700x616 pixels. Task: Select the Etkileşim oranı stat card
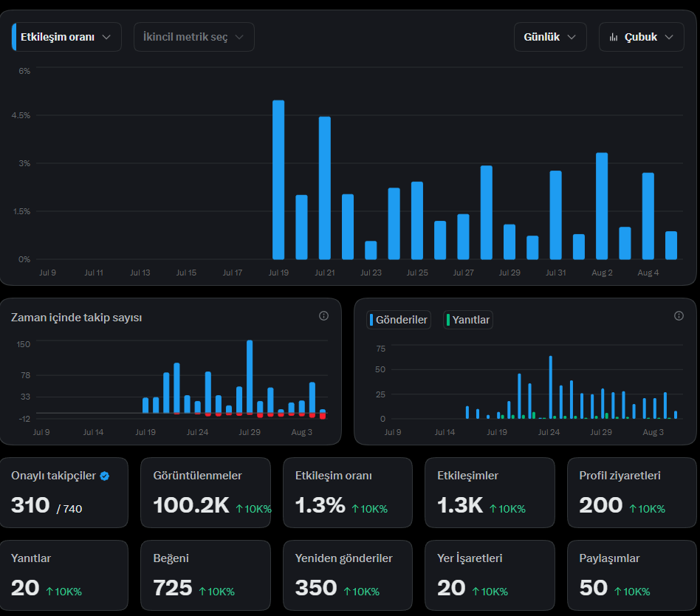point(347,493)
